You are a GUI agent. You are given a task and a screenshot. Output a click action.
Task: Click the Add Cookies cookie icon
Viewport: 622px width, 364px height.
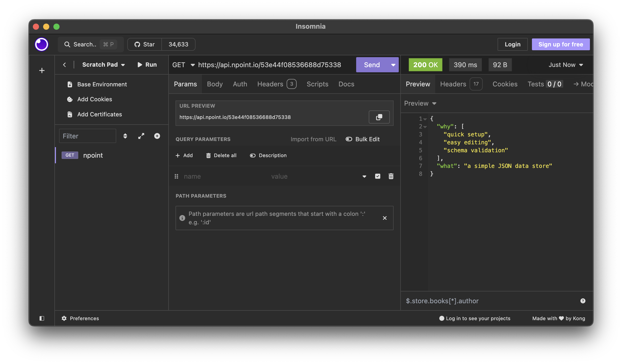pos(70,99)
